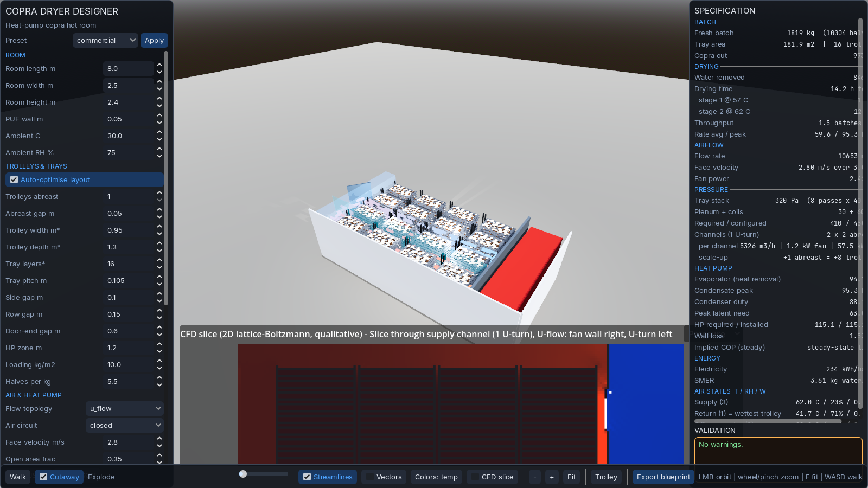This screenshot has height=488, width=868.
Task: Open the Flow topology u_flow dropdown
Action: (x=125, y=409)
